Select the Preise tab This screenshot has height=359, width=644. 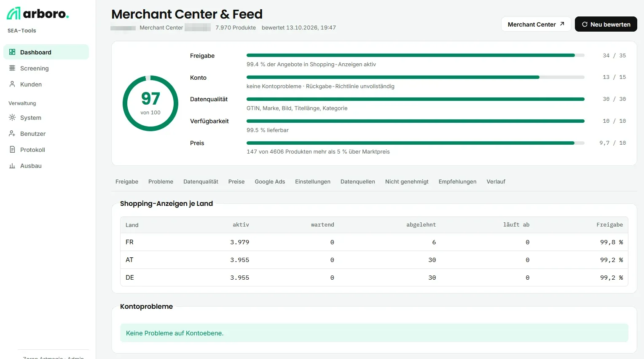point(236,182)
